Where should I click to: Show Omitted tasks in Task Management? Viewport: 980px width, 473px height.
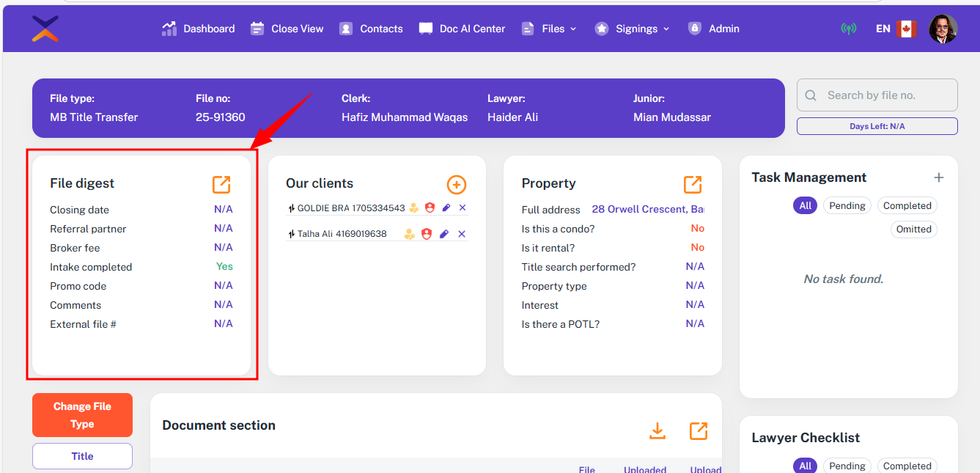(913, 230)
